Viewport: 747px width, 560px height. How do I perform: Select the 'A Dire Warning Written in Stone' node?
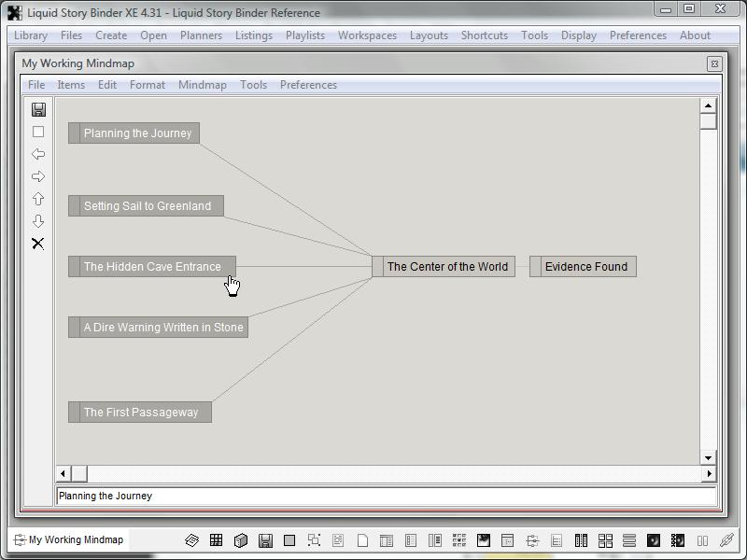(x=162, y=328)
